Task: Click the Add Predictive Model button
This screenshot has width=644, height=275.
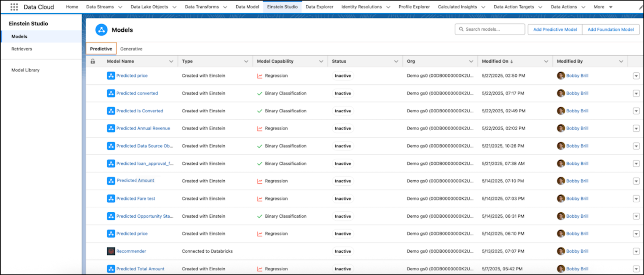Action: (x=555, y=29)
